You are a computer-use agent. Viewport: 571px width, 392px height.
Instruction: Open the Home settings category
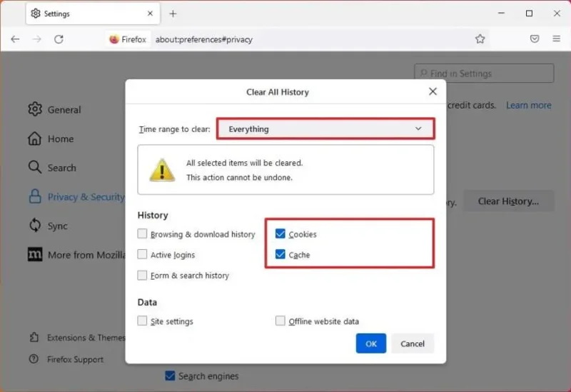click(x=51, y=139)
